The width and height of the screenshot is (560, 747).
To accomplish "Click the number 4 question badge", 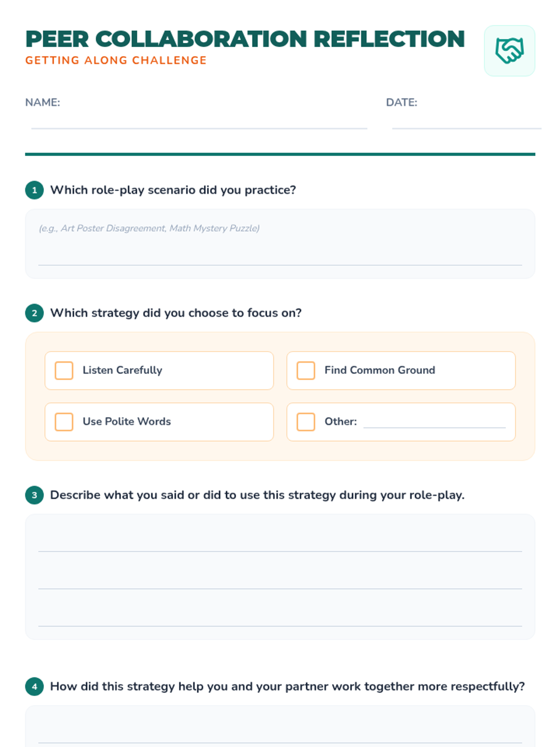I will 35,686.
